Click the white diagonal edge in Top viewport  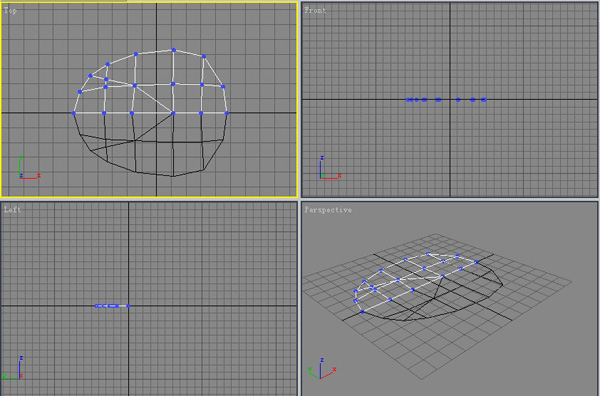(x=154, y=99)
